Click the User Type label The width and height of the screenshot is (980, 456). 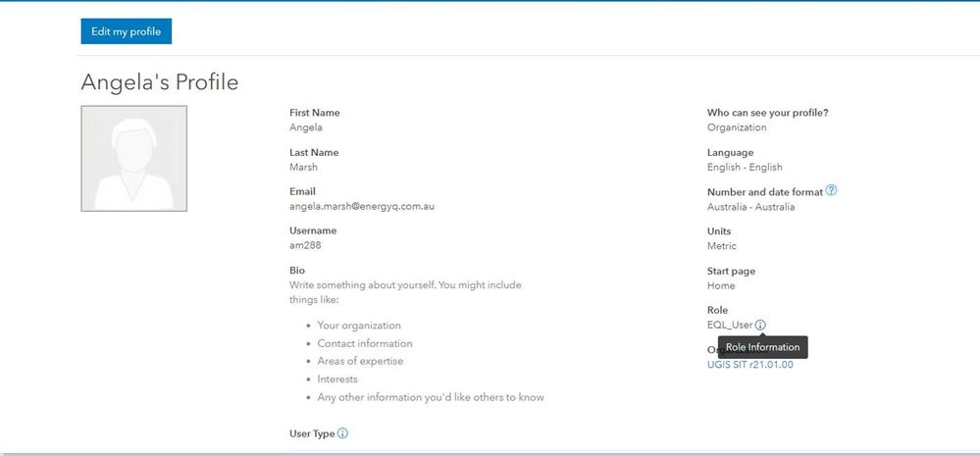311,433
